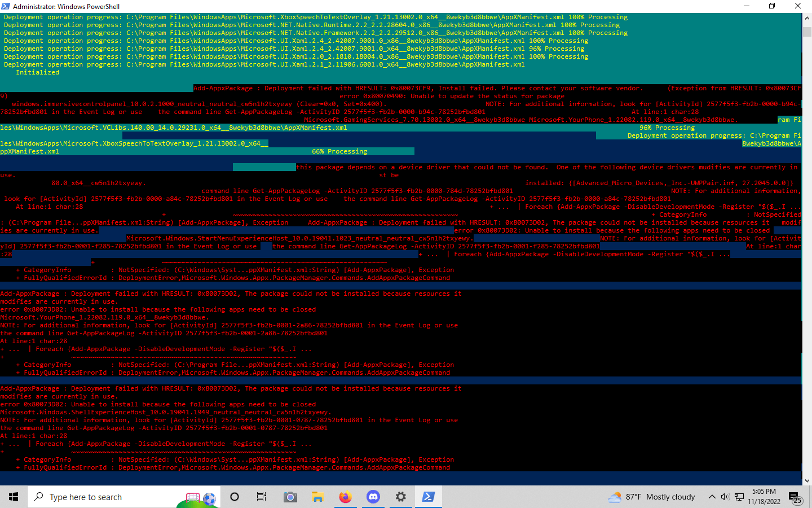Open the PowerShell title bar system menu icon
This screenshot has height=508, width=812.
coord(6,6)
